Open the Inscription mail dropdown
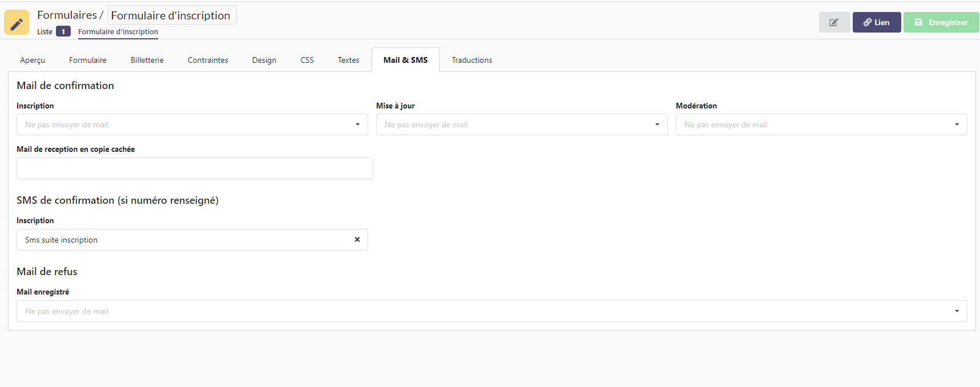The image size is (980, 387). 192,124
